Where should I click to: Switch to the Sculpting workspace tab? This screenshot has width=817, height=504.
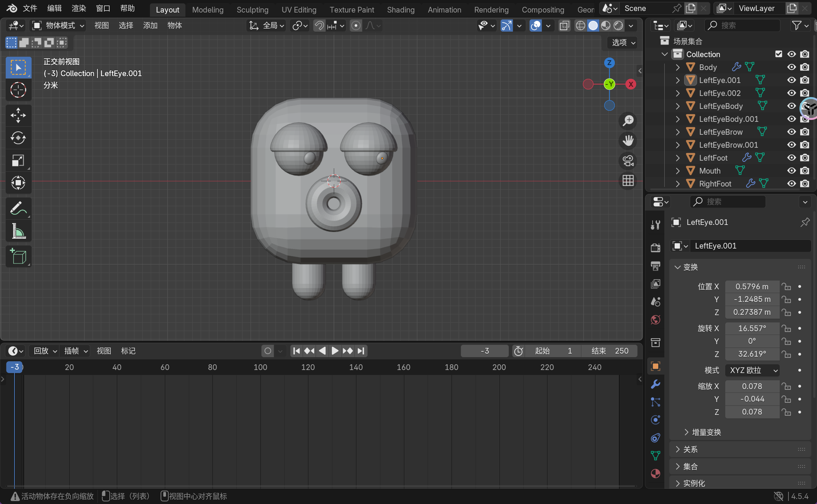tap(252, 10)
